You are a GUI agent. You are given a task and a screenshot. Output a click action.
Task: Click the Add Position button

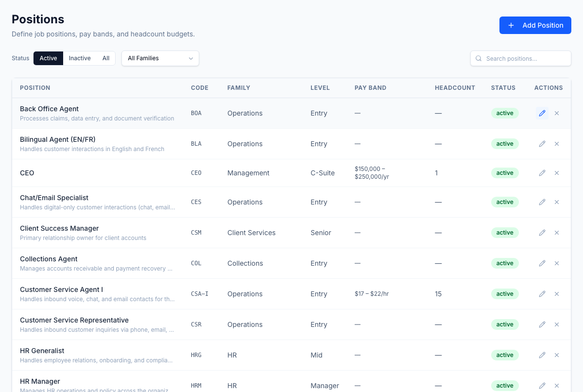tap(535, 25)
